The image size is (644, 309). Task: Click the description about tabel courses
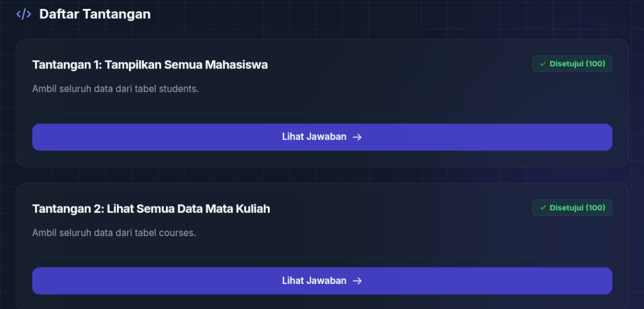click(x=114, y=233)
